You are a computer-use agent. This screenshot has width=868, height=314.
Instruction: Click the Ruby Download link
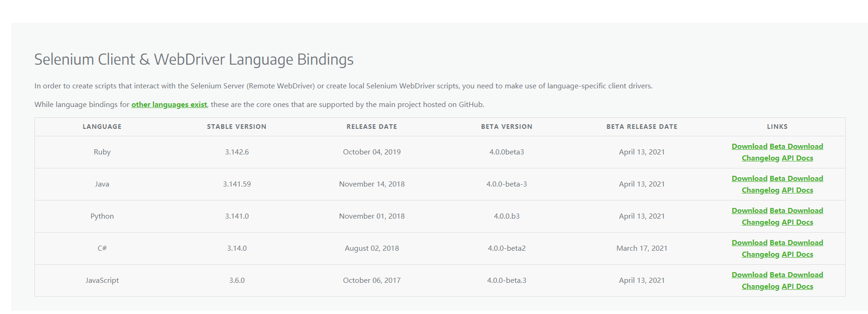tap(749, 147)
